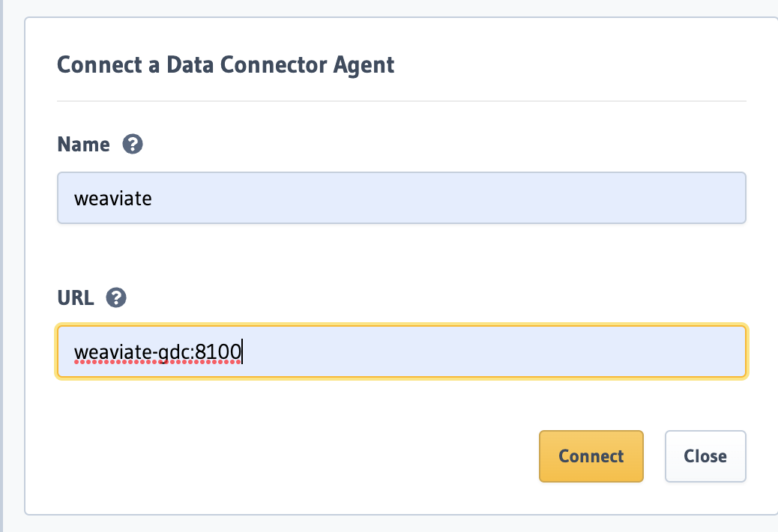
Task: Focus the Name input field containing weaviate
Action: click(402, 198)
